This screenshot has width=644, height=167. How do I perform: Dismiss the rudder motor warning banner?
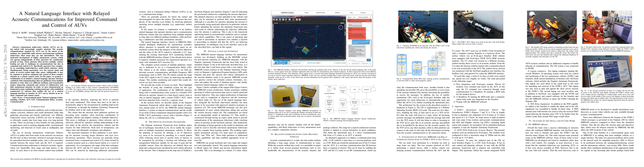[371, 20]
